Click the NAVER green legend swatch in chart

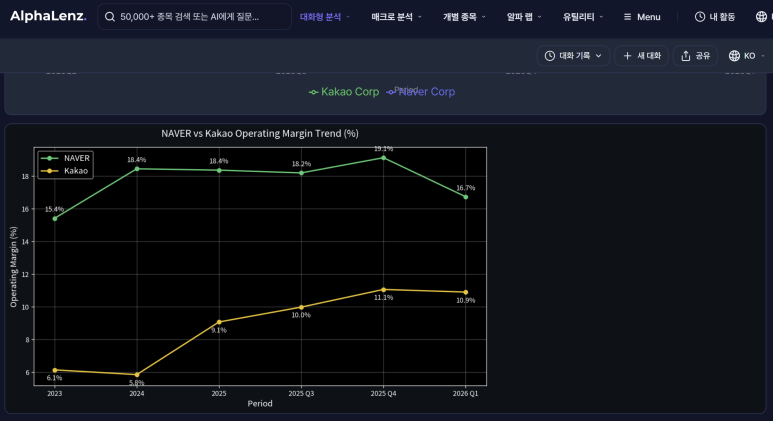(49, 158)
